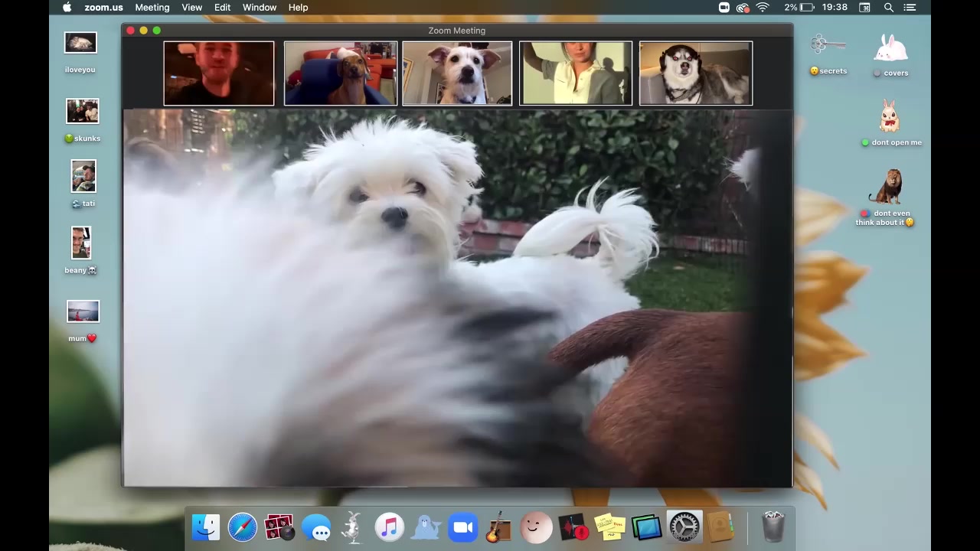
Task: Open Contacts app in the dock
Action: click(720, 527)
